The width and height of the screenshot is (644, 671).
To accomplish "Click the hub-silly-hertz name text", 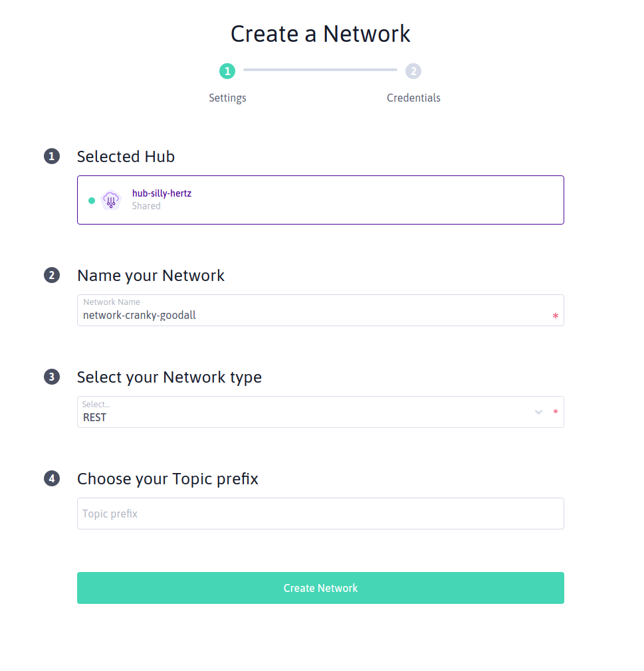I will pos(161,193).
